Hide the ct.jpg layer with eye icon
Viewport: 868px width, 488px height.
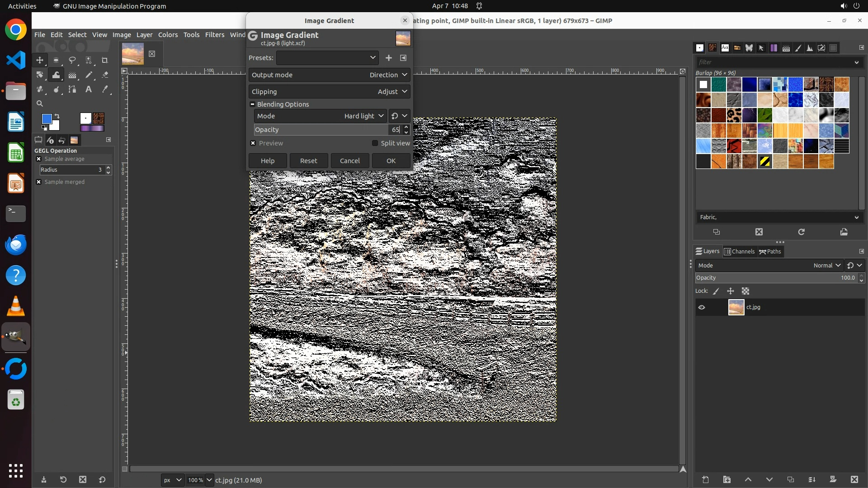(x=702, y=307)
